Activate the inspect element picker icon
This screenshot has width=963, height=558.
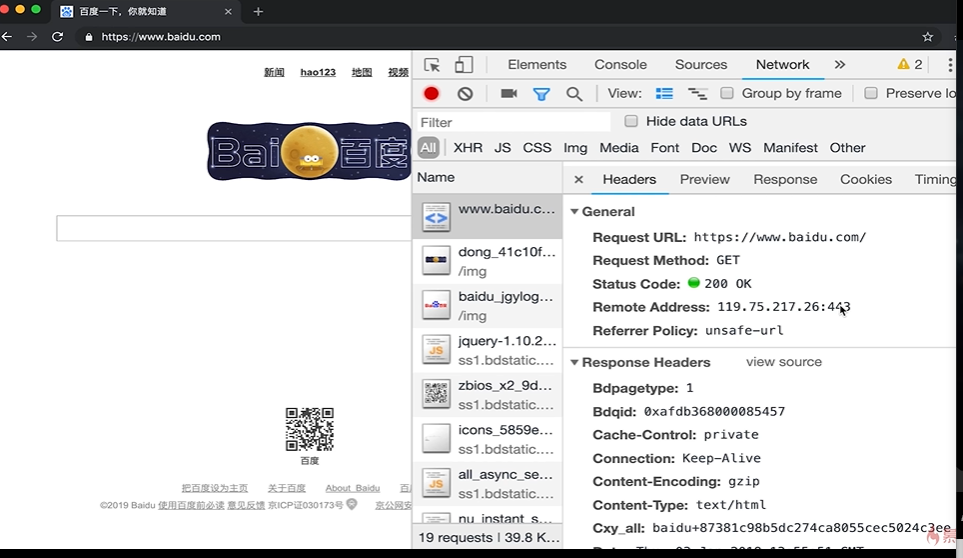tap(432, 64)
